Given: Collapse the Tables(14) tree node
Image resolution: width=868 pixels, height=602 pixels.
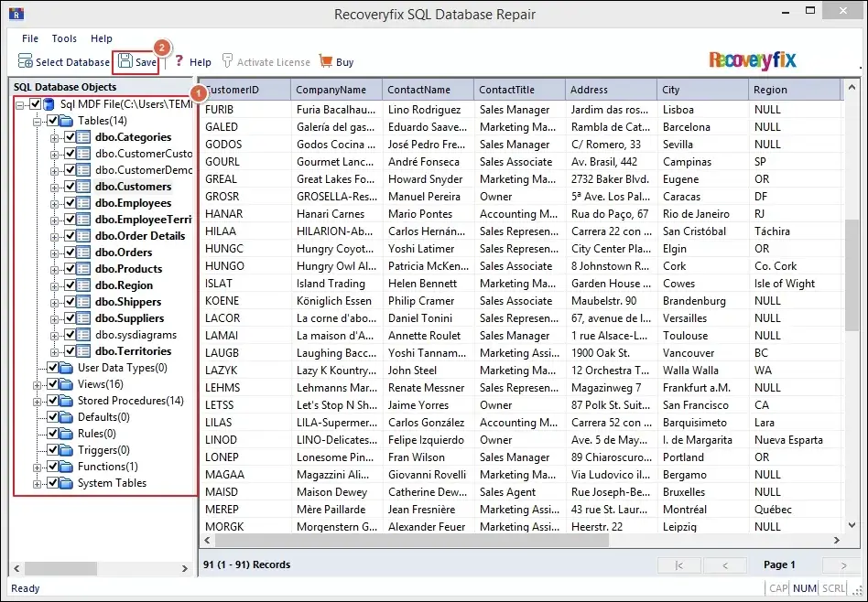Looking at the screenshot, I should tap(38, 121).
